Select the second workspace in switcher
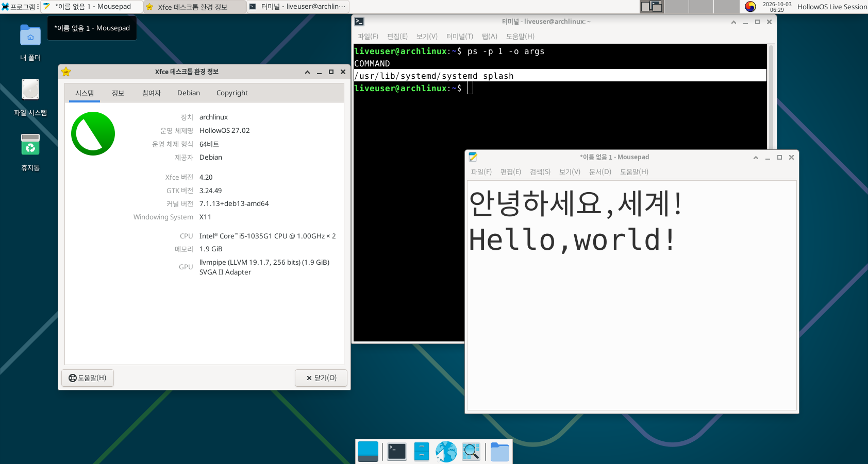This screenshot has width=868, height=464. pos(677,7)
